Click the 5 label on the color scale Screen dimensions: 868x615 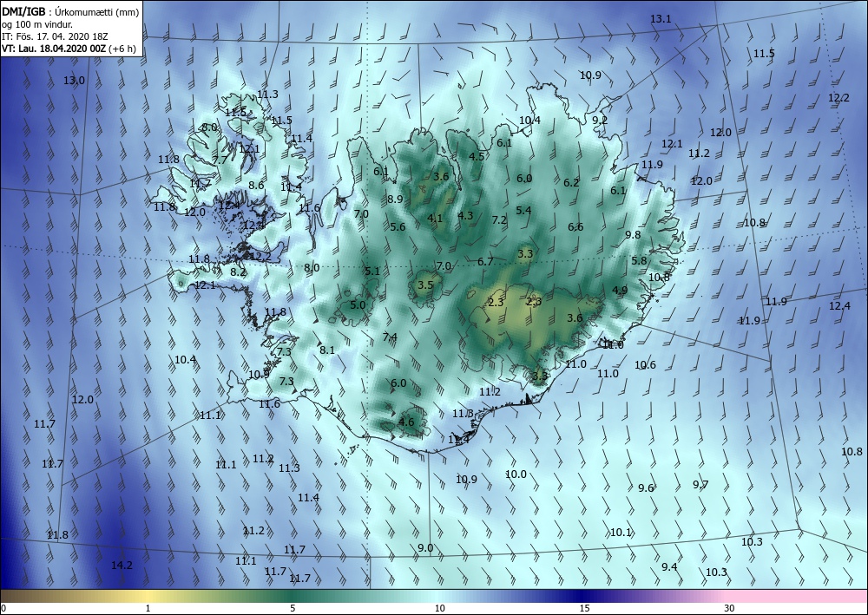coord(293,608)
